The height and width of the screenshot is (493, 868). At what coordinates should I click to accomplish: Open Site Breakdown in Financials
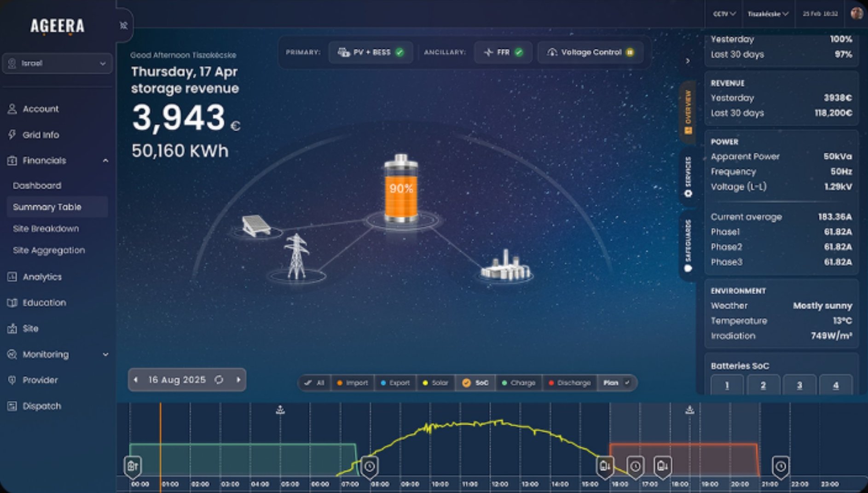[46, 229]
